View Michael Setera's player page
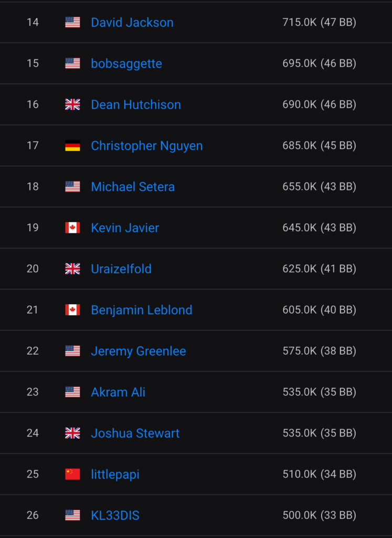The width and height of the screenshot is (392, 538). coord(132,187)
